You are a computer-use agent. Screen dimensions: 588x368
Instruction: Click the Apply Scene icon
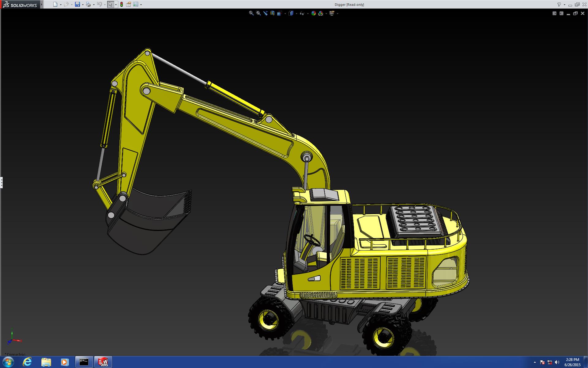pyautogui.click(x=321, y=13)
